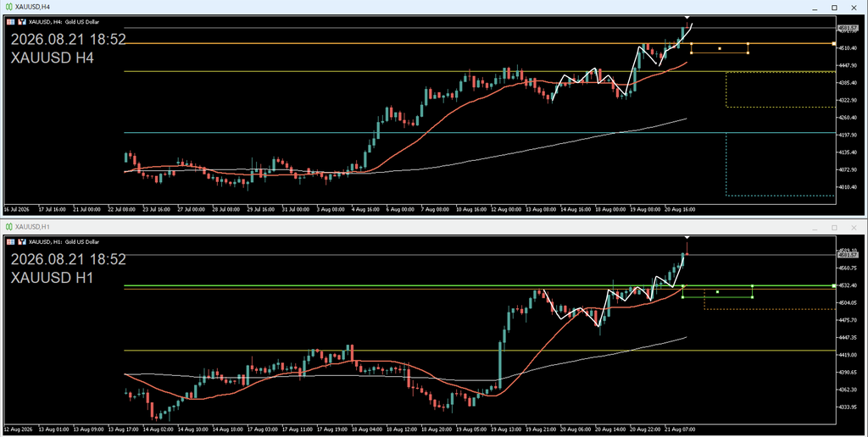Click the 4475.70 price level on H1 axis
The image size is (868, 437).
848,320
